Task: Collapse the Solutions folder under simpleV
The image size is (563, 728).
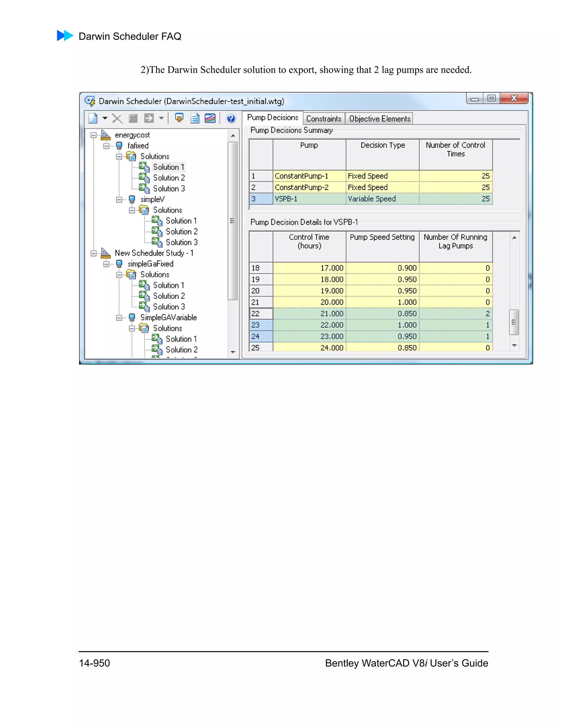Action: (x=132, y=210)
